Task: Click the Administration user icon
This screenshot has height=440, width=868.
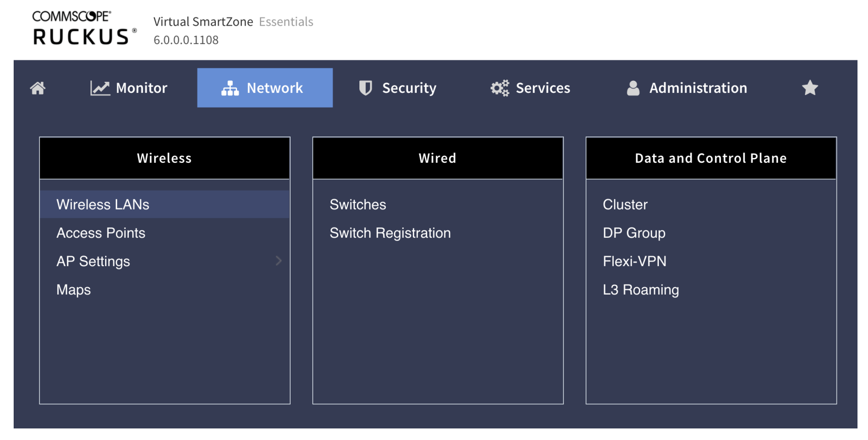Action: click(633, 88)
